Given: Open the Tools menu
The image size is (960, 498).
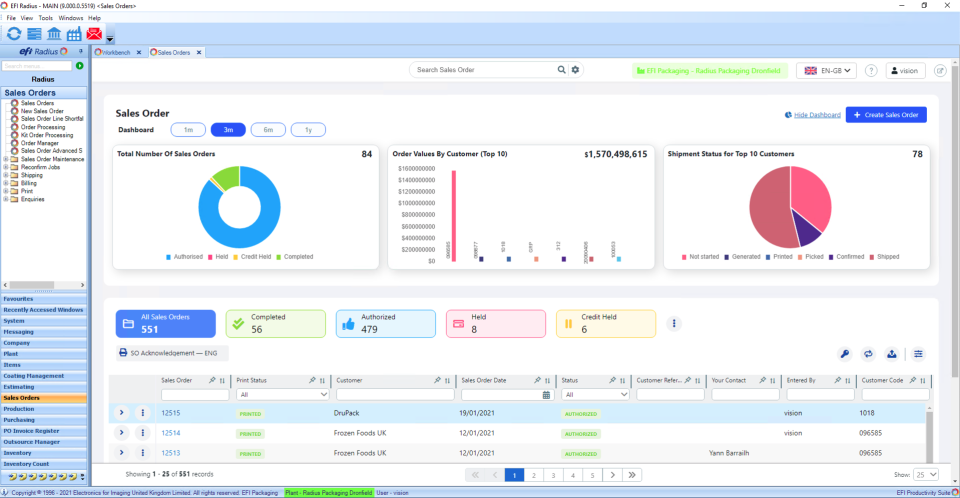Looking at the screenshot, I should [46, 18].
